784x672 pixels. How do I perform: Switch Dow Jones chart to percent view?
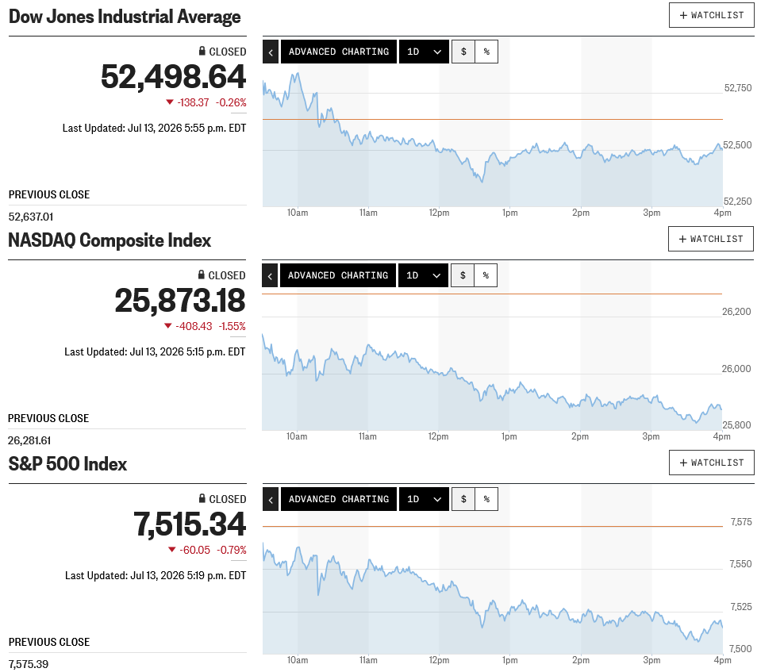(x=486, y=52)
